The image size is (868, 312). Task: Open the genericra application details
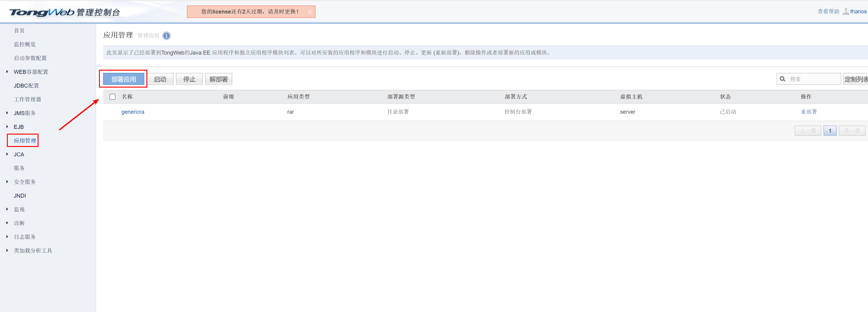pos(133,112)
